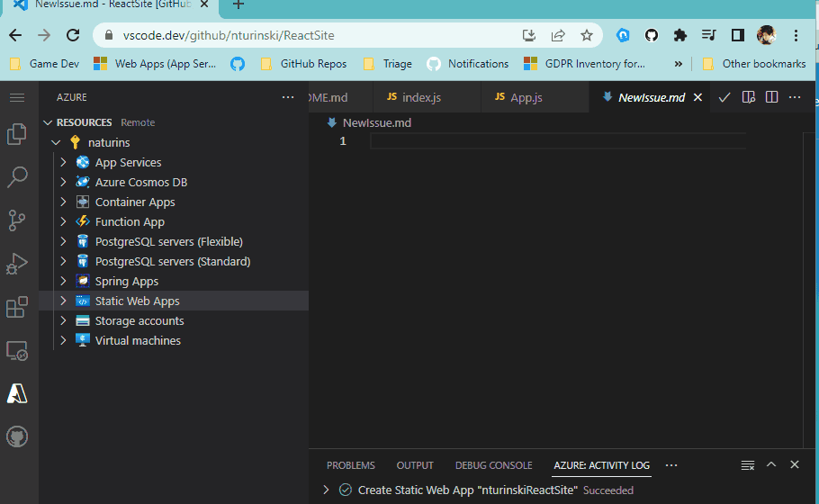Open the browser profile avatar

[x=766, y=35]
